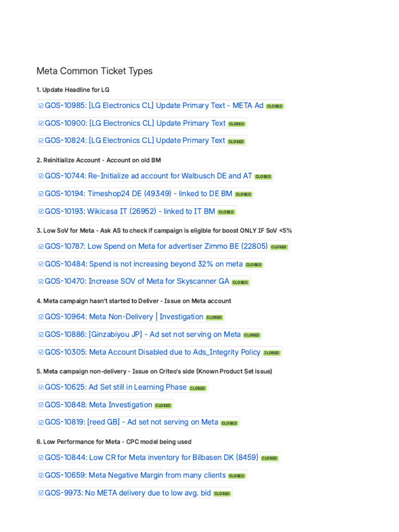Image resolution: width=399 pixels, height=532 pixels.
Task: Open GOS-10625 Ad Set Learning Phase ticket
Action: click(x=116, y=387)
